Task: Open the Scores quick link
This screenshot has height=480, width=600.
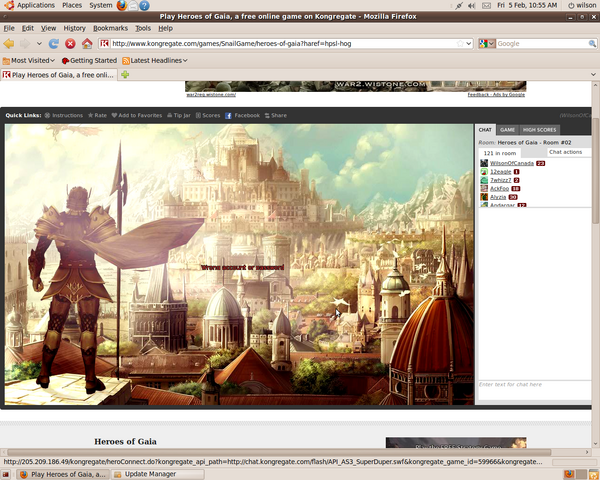Action: 208,115
